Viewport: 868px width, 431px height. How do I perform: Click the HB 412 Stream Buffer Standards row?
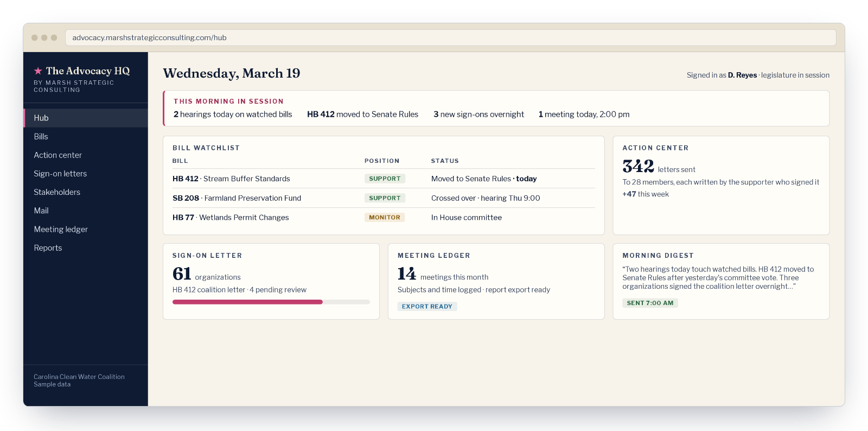click(x=384, y=179)
